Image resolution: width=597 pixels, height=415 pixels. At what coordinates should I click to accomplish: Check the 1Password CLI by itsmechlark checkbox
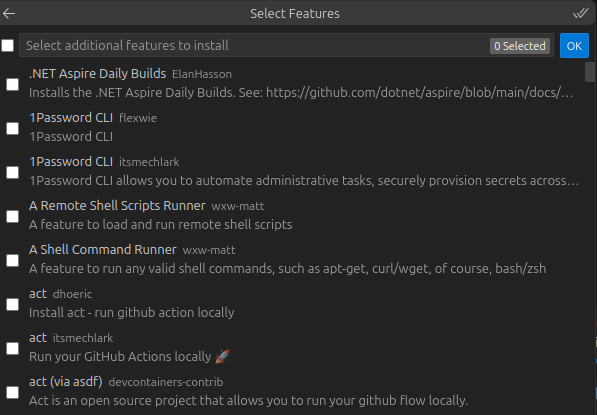pos(13,172)
